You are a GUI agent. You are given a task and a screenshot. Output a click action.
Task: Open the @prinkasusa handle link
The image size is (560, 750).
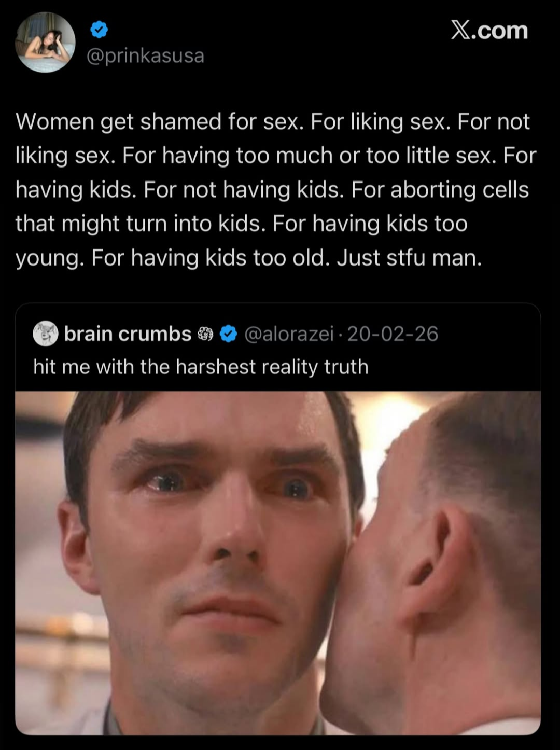tap(145, 55)
